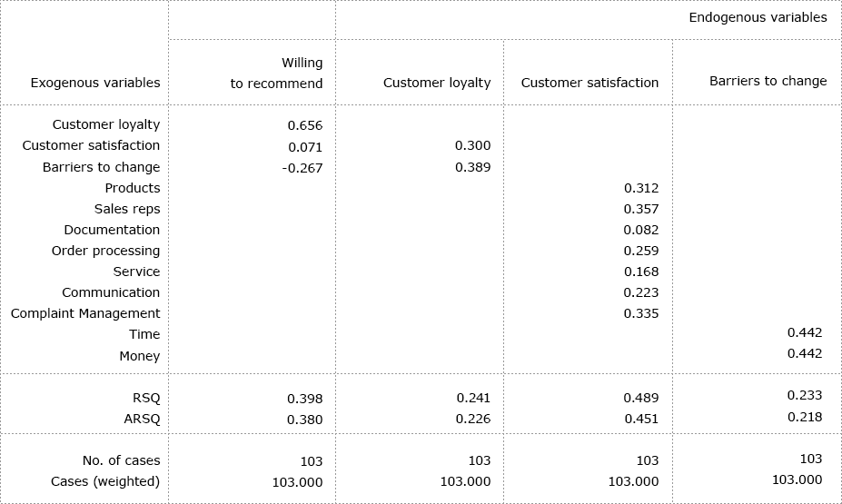This screenshot has width=842, height=504.
Task: Click the Barriers to change column header
Action: pyautogui.click(x=768, y=81)
